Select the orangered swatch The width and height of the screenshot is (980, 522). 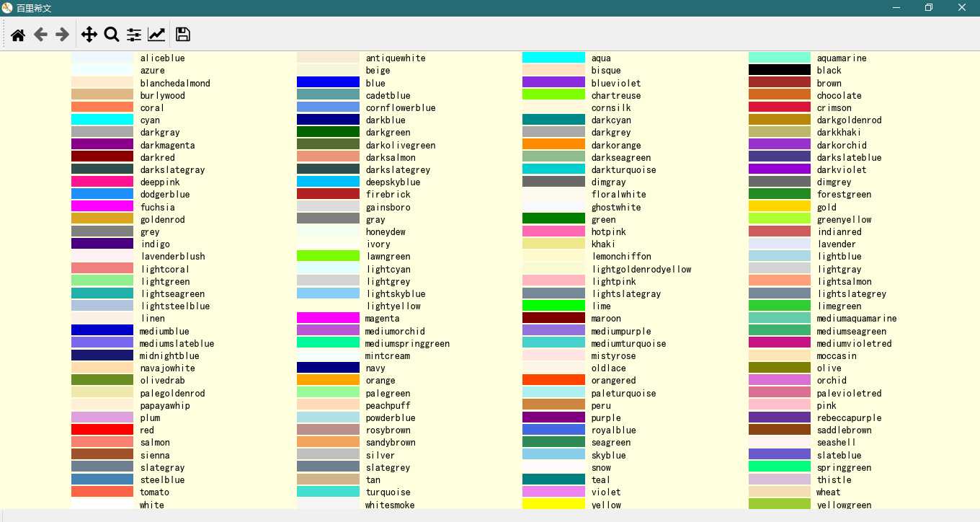click(x=553, y=380)
